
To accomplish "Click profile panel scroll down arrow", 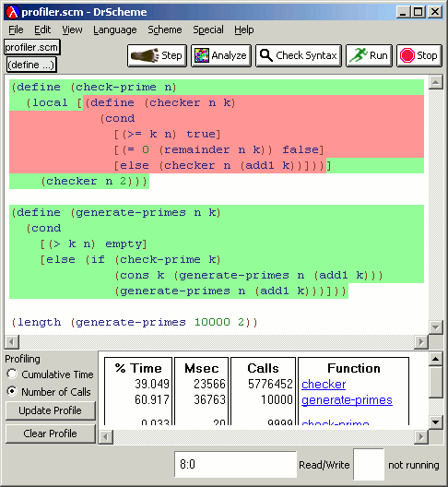I will (x=436, y=422).
